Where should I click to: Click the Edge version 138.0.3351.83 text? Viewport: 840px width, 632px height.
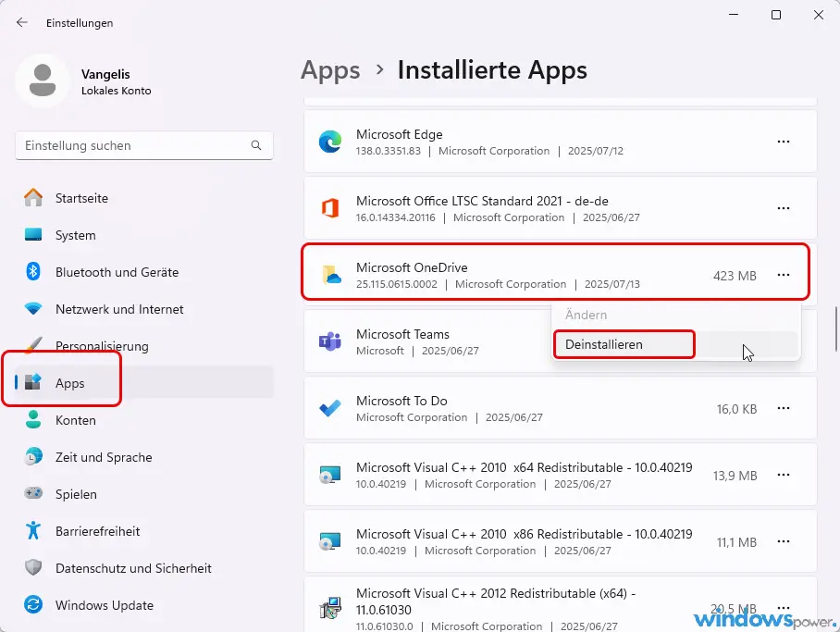tap(389, 151)
